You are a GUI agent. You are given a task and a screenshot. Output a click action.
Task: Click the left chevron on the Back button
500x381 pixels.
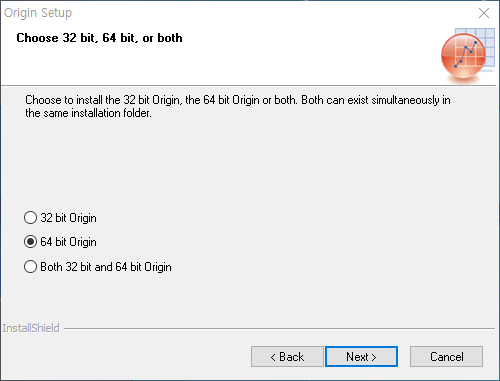[273, 357]
